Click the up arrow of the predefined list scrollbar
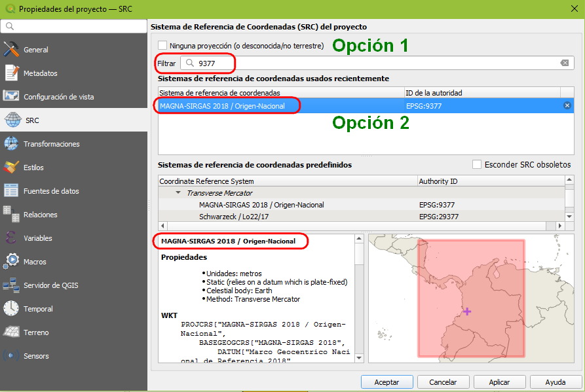Screen dimensions: 585x392 pos(569,180)
